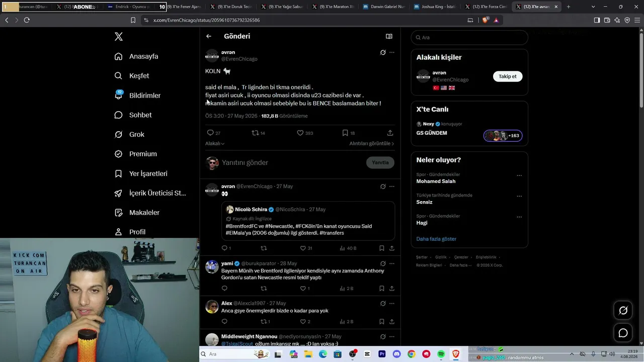Switch to Joshua King browser tab
Viewport: 644px width, 362px height.
434,7
